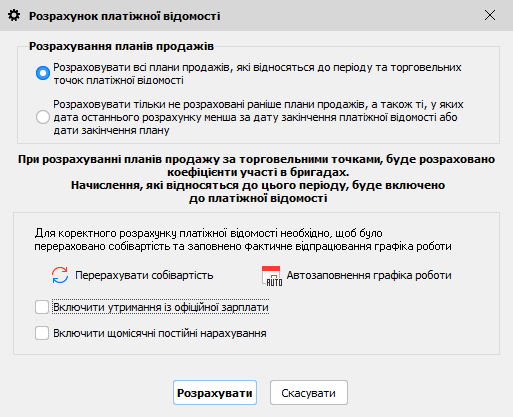Viewport: 513px width, 417px height.
Task: Click text 'Для коректного розрахунку платіжної відомості'
Action: tap(156, 233)
